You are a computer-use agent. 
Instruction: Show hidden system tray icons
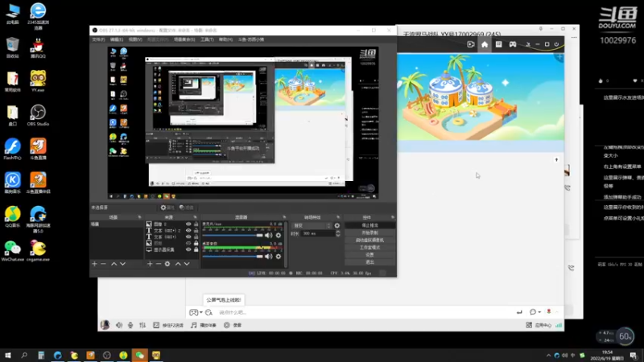pyautogui.click(x=548, y=356)
